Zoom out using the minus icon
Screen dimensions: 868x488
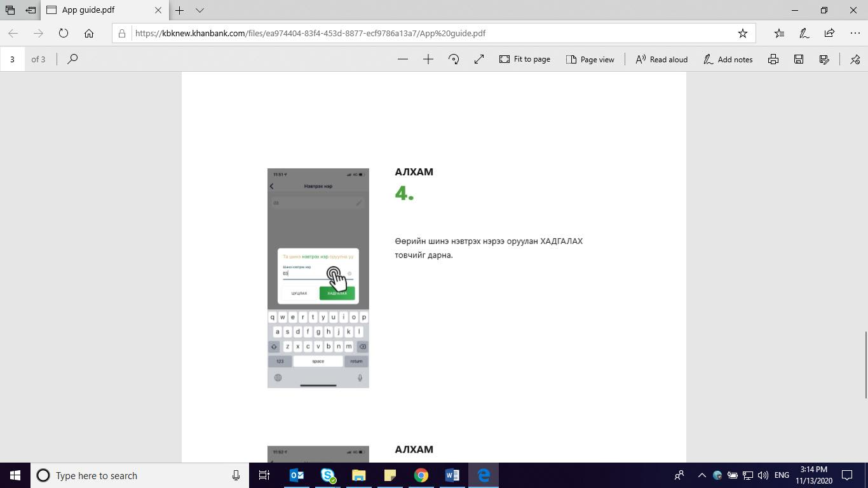pos(402,59)
